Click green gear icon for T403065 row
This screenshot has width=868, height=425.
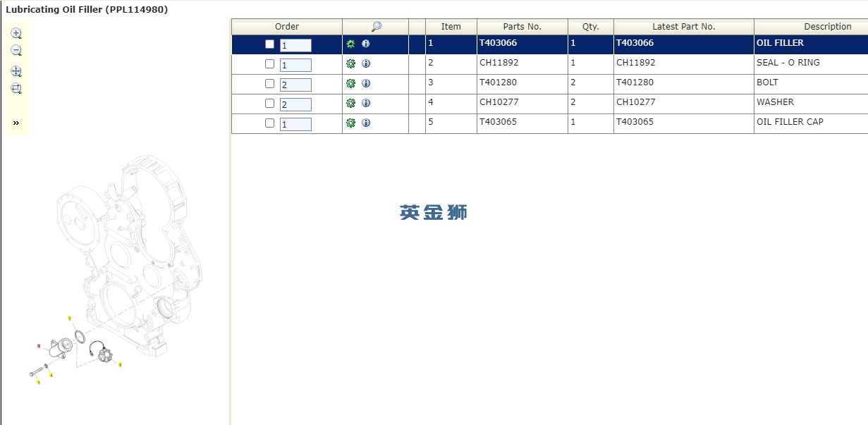(350, 123)
